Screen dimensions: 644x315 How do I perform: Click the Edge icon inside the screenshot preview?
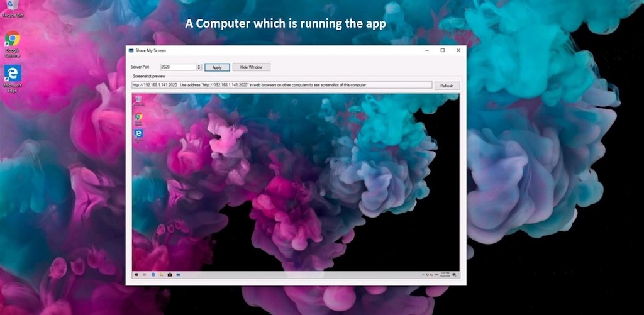[x=138, y=133]
